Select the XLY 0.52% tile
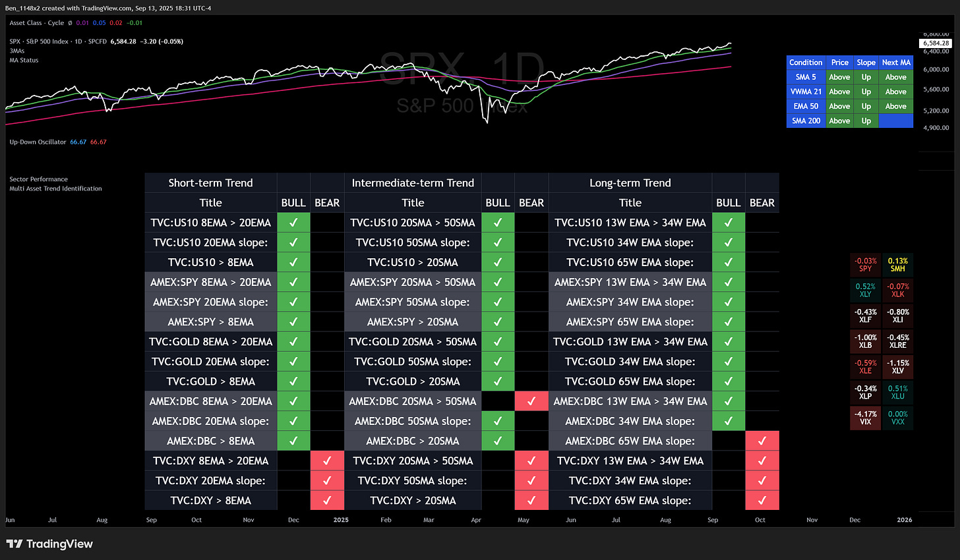960x560 pixels. [x=866, y=291]
